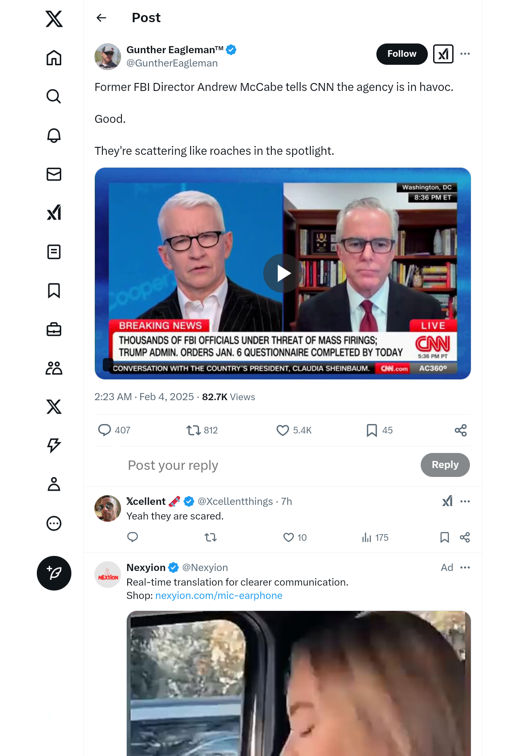532x756 pixels.
Task: Open Notifications bell icon
Action: click(54, 135)
